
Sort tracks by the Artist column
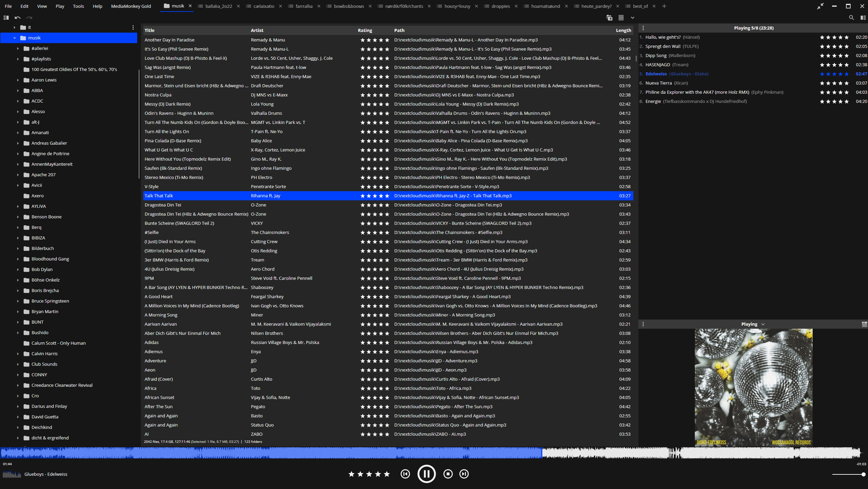tap(257, 31)
